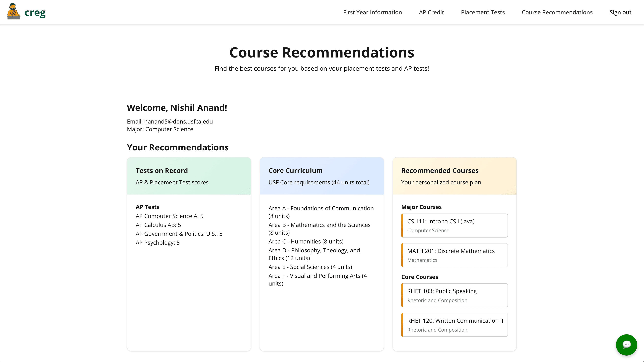Click Your personalized course plan subtitle
Viewport: 644px width, 362px height.
point(441,182)
